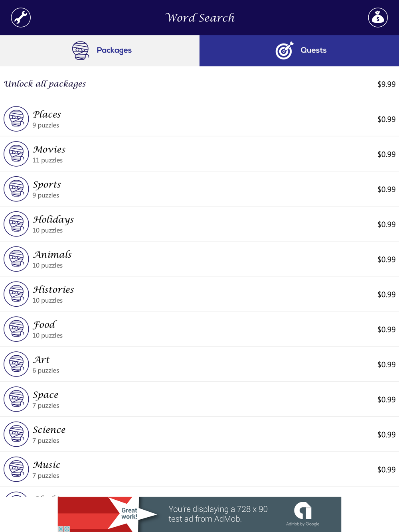
Task: Switch to the Packages tab
Action: (100, 51)
